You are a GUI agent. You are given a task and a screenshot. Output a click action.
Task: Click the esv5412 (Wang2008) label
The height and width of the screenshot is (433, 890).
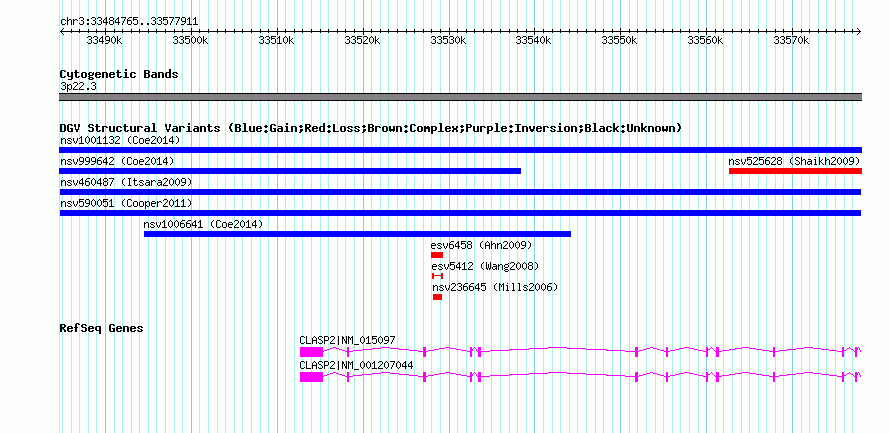tap(485, 266)
